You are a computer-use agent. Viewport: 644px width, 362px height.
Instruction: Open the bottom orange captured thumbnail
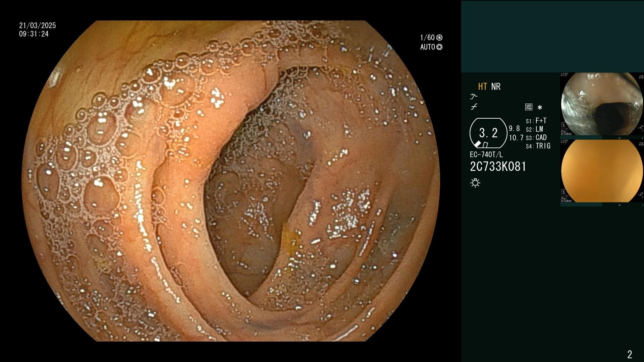(x=602, y=171)
